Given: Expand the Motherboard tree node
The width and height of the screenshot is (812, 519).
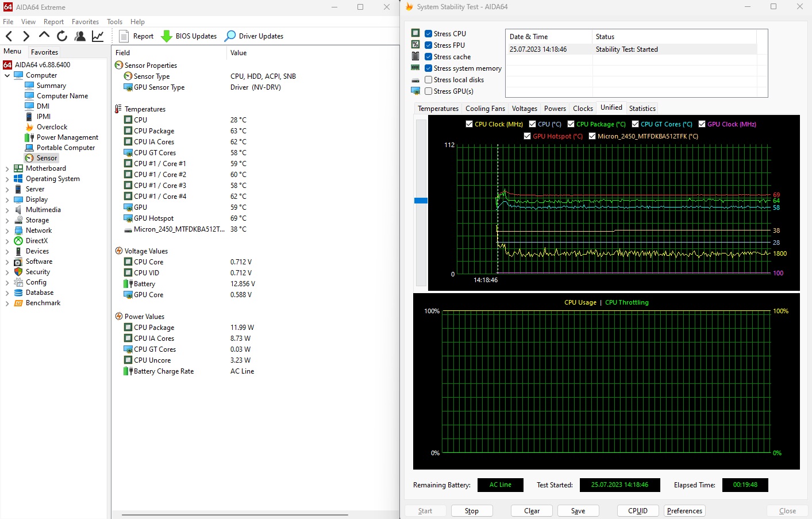Looking at the screenshot, I should tap(7, 168).
